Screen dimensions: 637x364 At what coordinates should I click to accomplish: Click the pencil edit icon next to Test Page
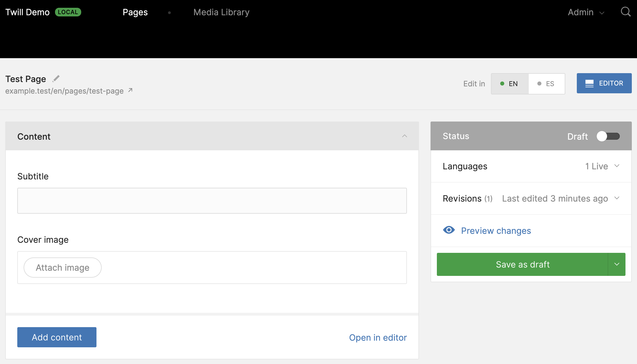click(x=56, y=79)
